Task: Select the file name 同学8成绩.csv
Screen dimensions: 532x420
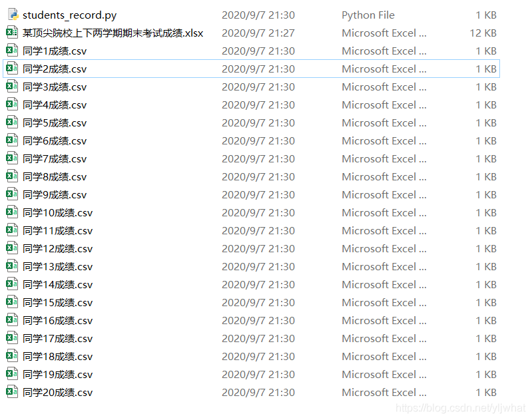Action: [x=55, y=177]
